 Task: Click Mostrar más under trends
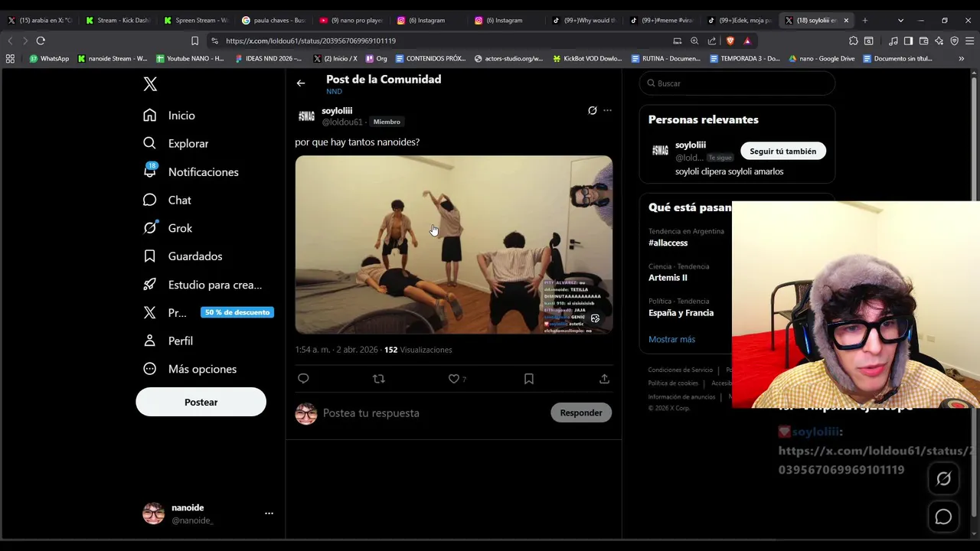(671, 340)
